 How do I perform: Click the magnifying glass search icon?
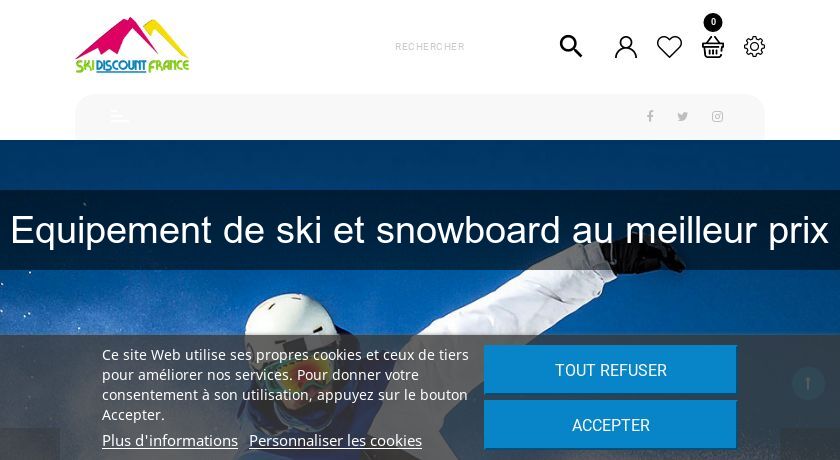pos(571,47)
